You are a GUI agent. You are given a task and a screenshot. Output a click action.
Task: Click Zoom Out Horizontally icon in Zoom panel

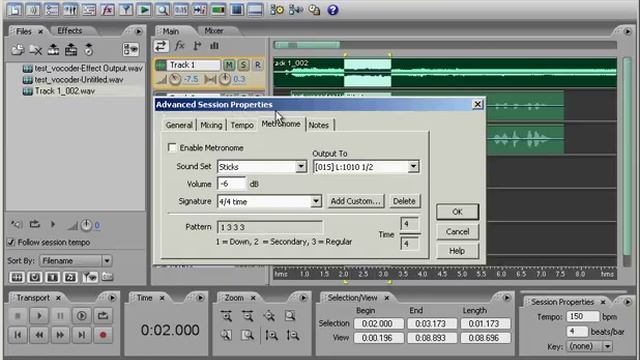pyautogui.click(x=248, y=316)
